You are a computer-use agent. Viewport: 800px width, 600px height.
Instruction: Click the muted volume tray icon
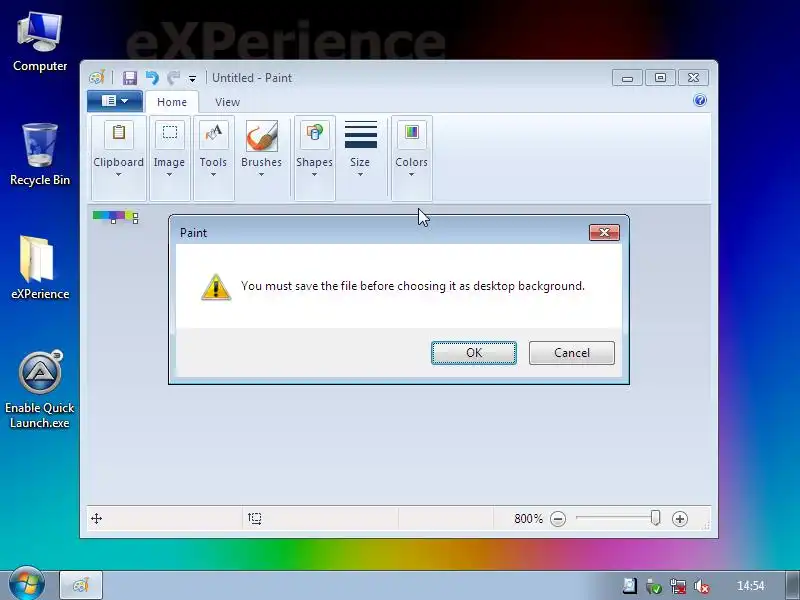(702, 586)
